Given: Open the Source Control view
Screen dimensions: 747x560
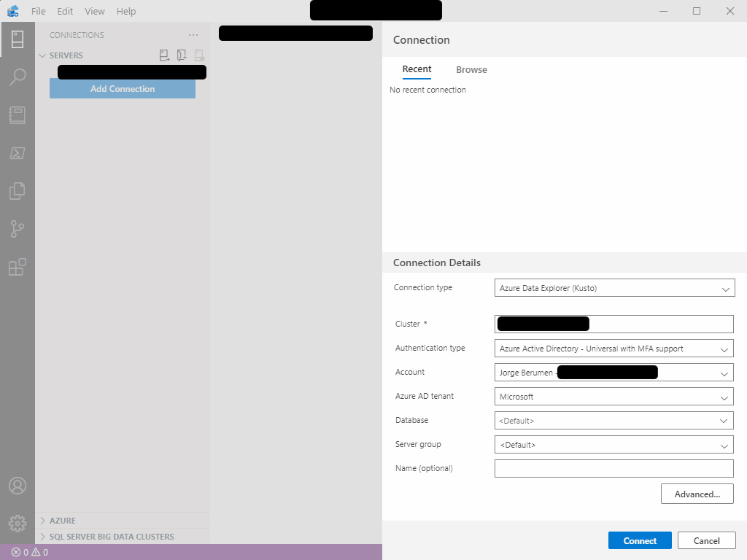Looking at the screenshot, I should [x=18, y=229].
